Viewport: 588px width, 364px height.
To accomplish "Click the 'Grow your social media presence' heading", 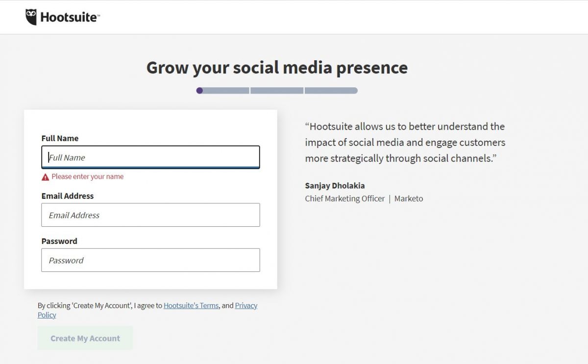I will [x=277, y=68].
